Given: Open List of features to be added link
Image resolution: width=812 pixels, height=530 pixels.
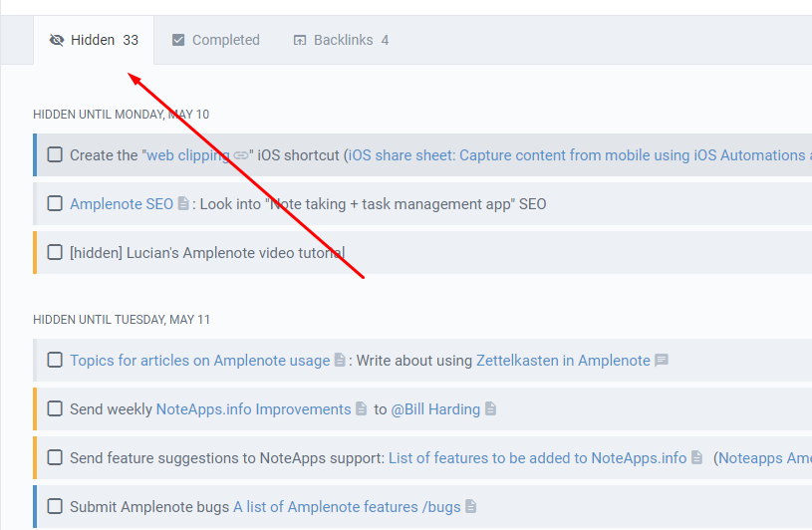Looking at the screenshot, I should click(x=538, y=458).
